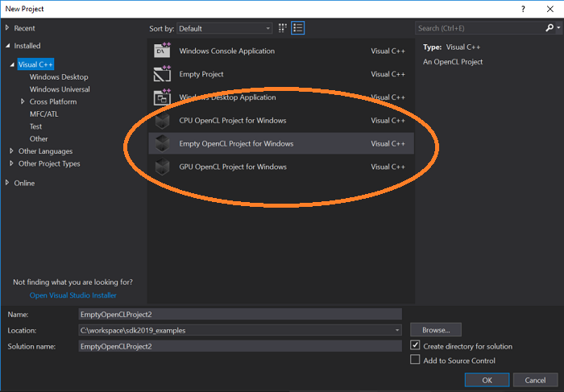Screen dimensions: 564x392
Task: Click the Cancel button
Action: click(535, 380)
